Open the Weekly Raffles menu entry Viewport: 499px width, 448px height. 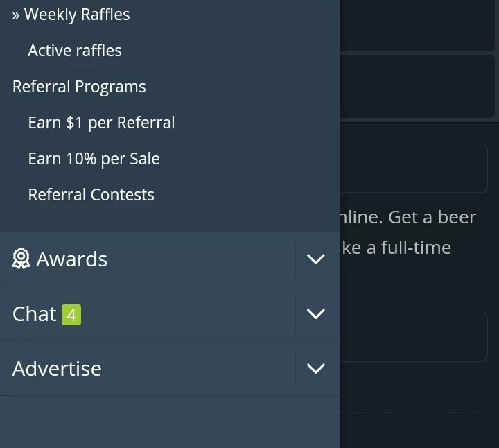[x=77, y=15]
